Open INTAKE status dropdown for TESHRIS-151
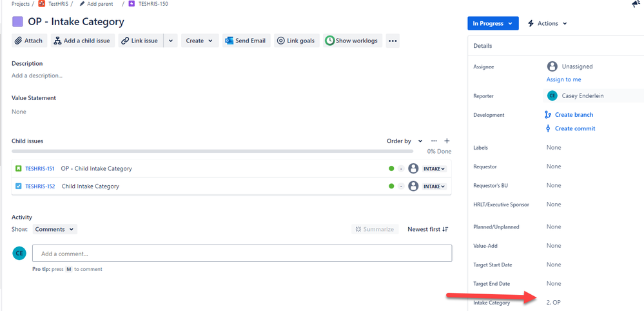Image resolution: width=644 pixels, height=311 pixels. tap(434, 168)
